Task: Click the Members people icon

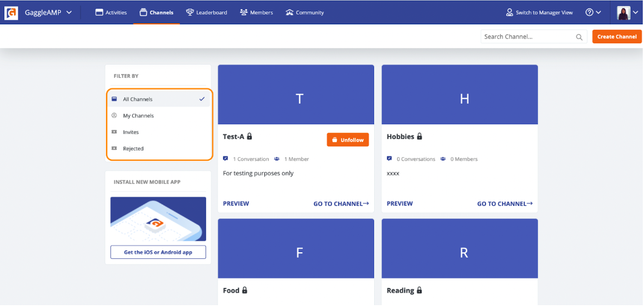Action: tap(244, 12)
